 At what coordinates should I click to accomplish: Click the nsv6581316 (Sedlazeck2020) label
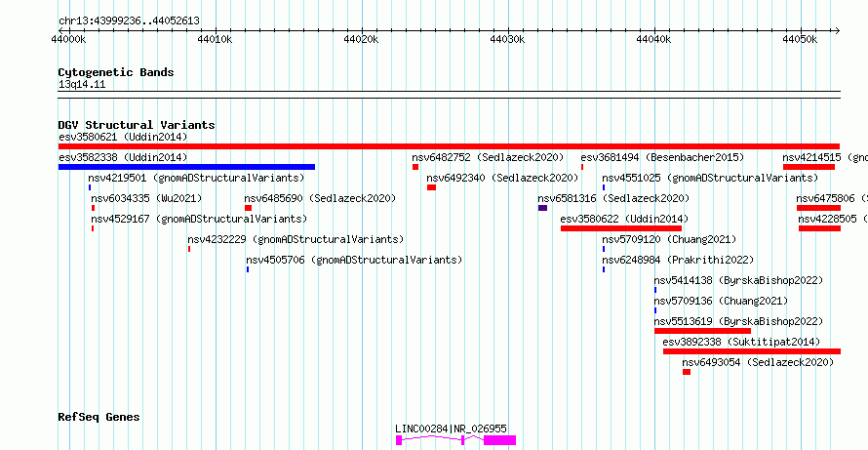coord(613,198)
